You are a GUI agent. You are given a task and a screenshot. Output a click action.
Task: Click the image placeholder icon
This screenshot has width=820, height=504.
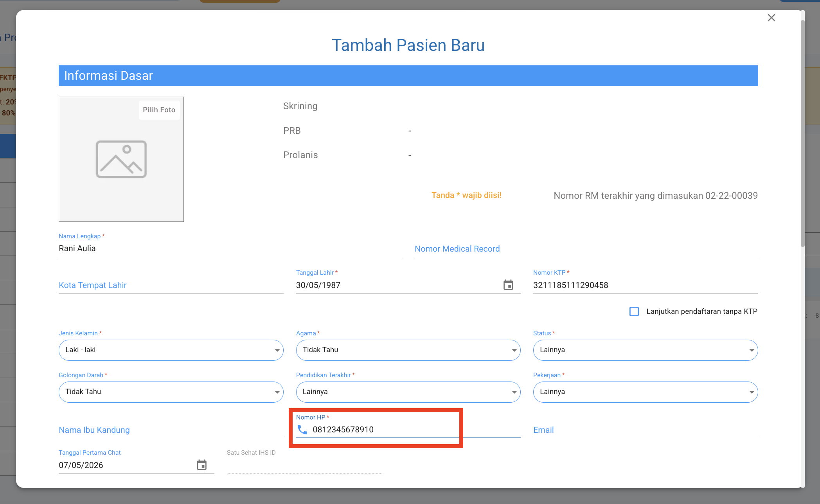coord(121,159)
